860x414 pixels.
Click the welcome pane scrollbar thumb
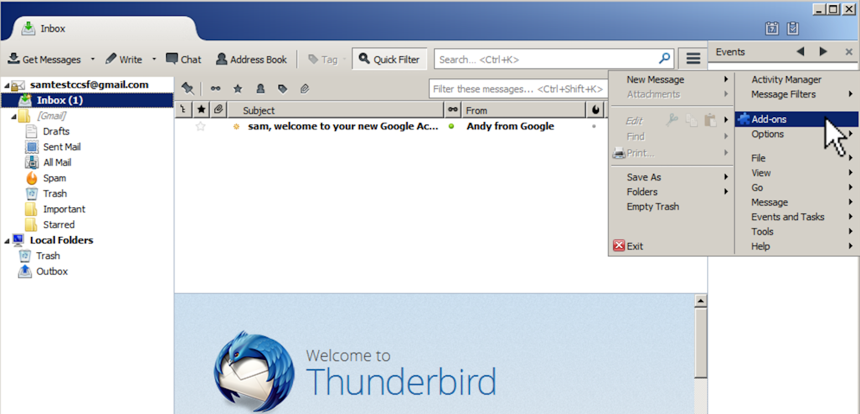click(700, 343)
